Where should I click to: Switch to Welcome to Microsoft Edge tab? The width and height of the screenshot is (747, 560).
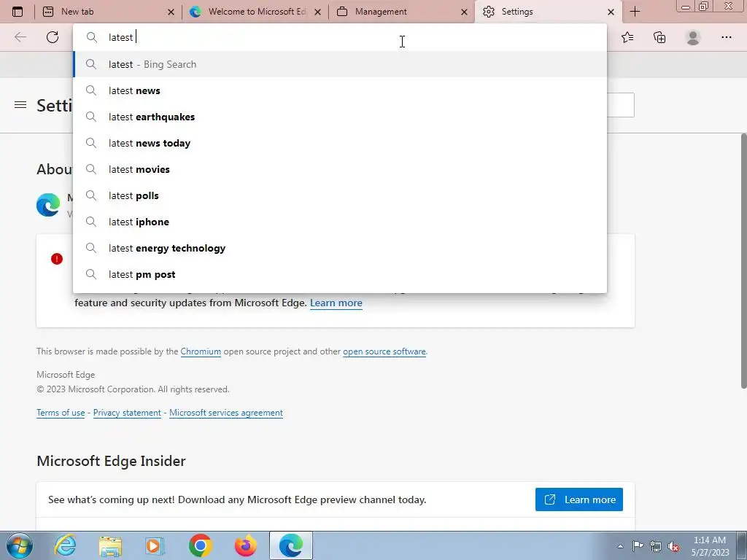255,12
